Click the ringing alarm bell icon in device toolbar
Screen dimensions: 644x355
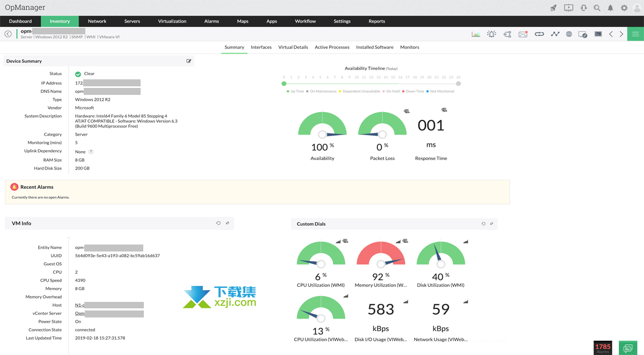tap(492, 34)
